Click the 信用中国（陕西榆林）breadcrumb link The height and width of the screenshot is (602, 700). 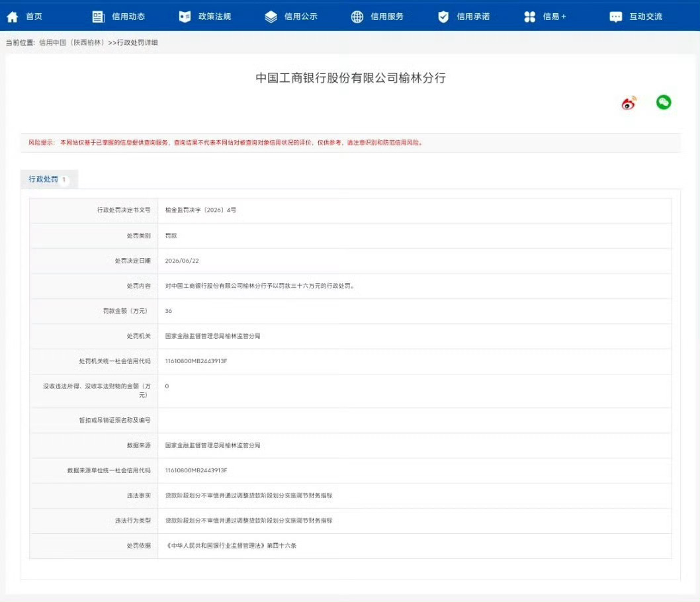coord(73,42)
